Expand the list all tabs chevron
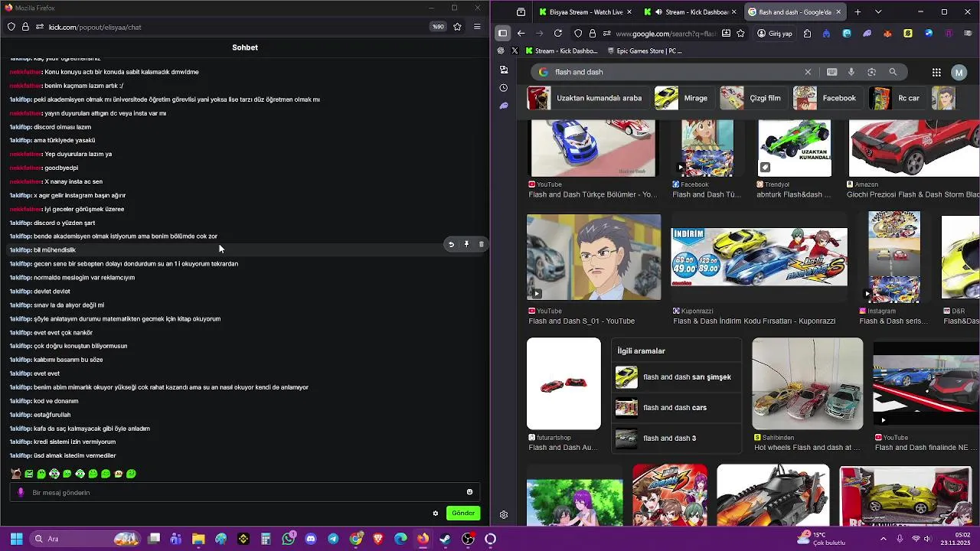This screenshot has width=980, height=551. click(878, 12)
